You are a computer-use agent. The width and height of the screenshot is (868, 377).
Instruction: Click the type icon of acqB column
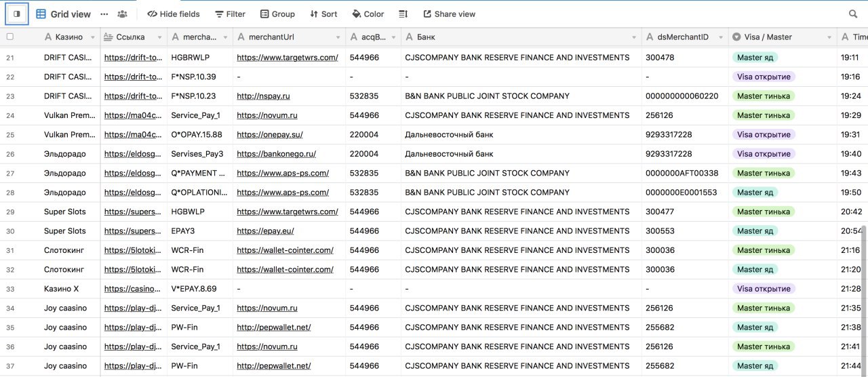353,37
